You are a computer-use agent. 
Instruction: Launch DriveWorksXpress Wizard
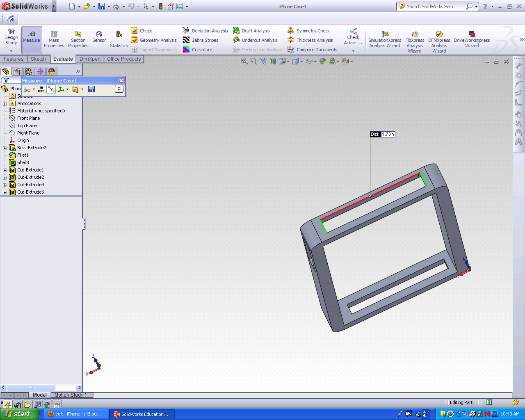click(x=472, y=39)
